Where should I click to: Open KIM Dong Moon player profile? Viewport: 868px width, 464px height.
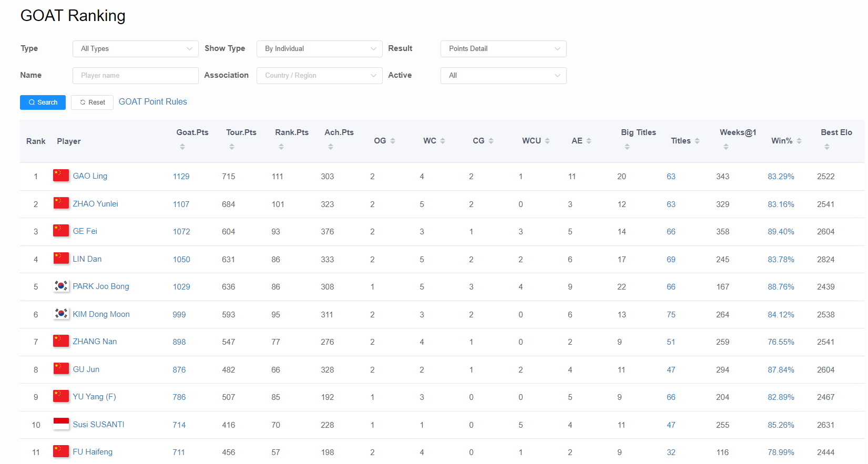(x=101, y=314)
